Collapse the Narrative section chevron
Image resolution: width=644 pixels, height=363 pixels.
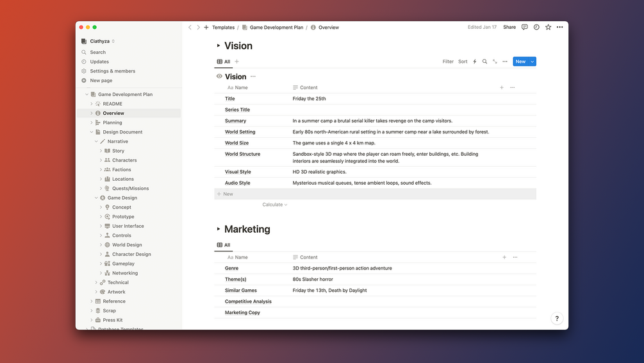(x=96, y=142)
